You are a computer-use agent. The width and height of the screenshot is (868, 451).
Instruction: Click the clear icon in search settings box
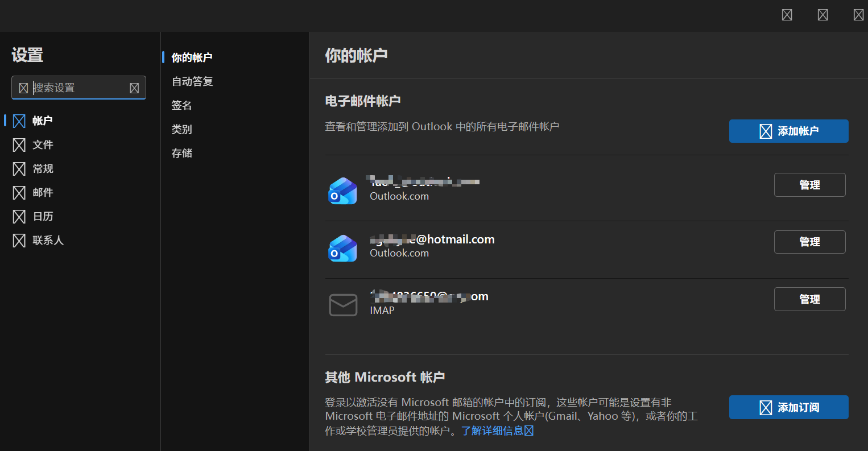pyautogui.click(x=134, y=88)
